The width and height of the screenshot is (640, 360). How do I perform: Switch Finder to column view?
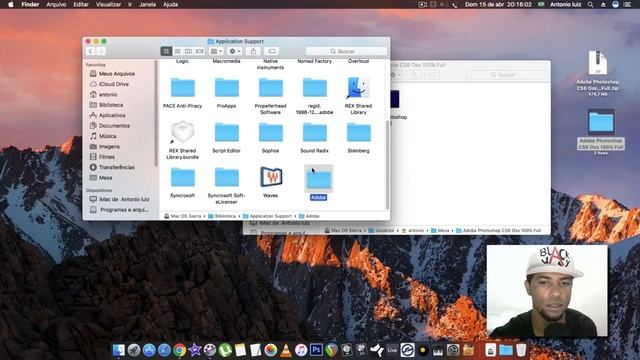tap(188, 51)
